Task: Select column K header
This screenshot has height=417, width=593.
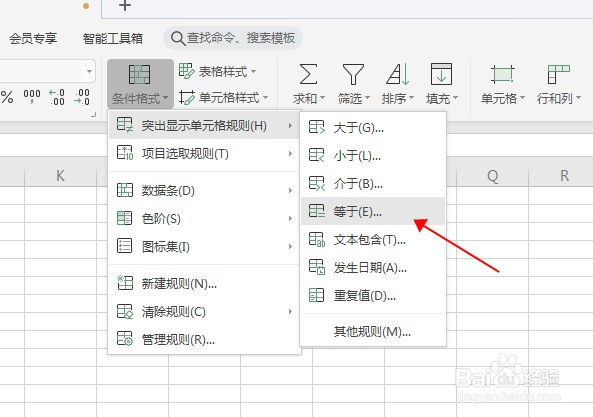Action: (61, 176)
